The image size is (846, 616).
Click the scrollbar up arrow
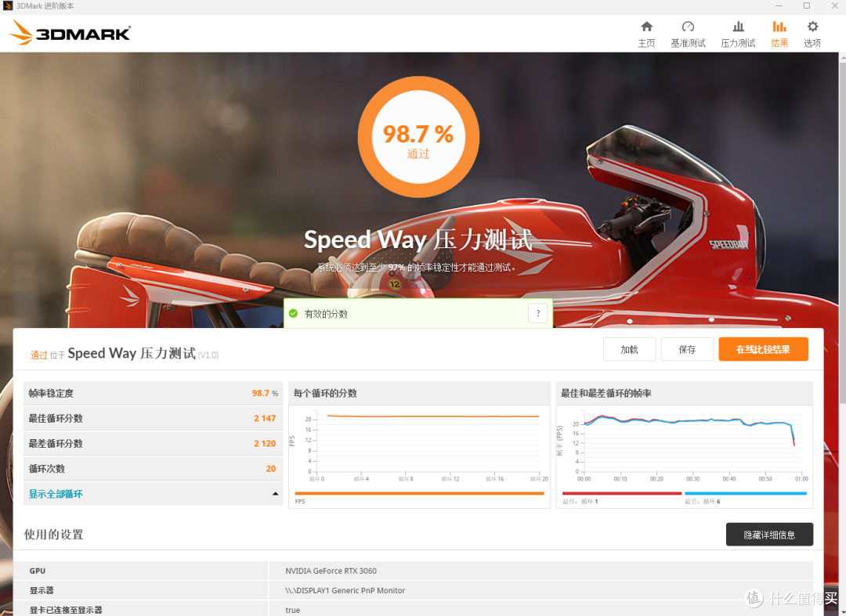(842, 56)
